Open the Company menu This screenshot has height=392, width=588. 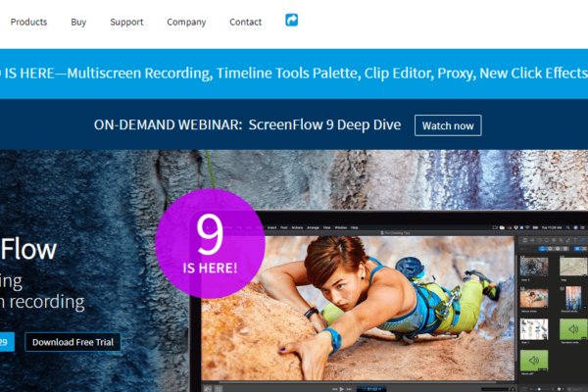(x=186, y=23)
